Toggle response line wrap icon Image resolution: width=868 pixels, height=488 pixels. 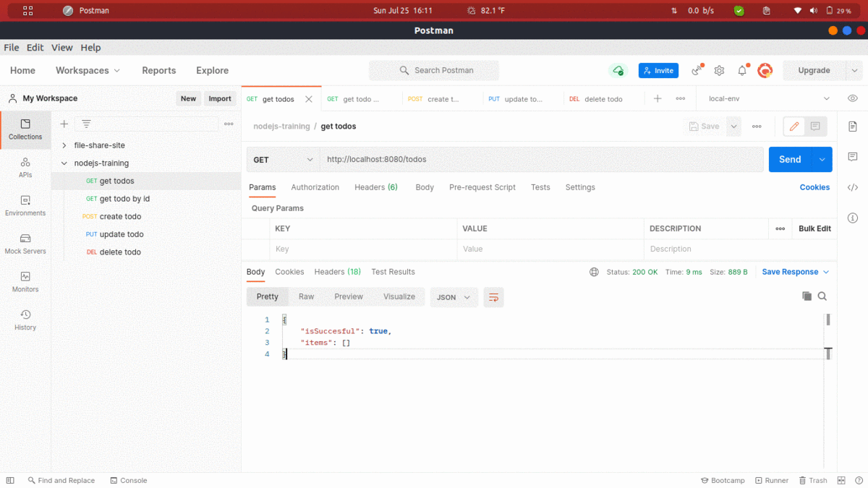pos(493,297)
